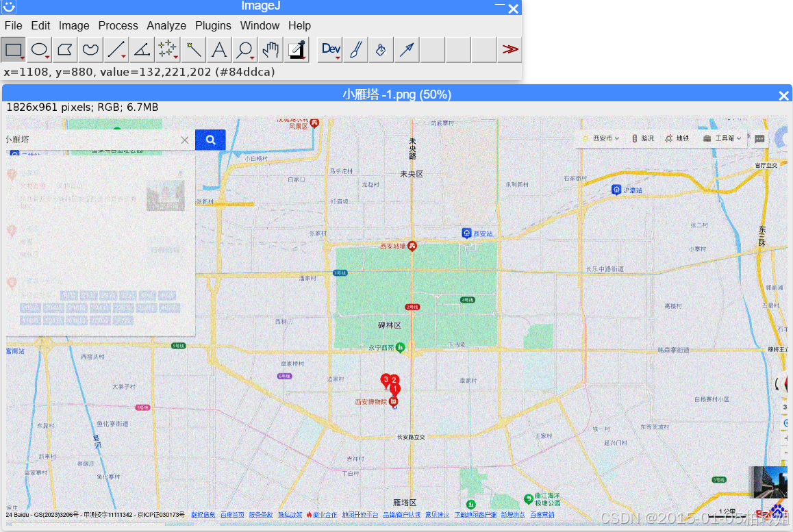This screenshot has width=793, height=532.
Task: Click the 永宁西苑 green marker
Action: coord(401,347)
